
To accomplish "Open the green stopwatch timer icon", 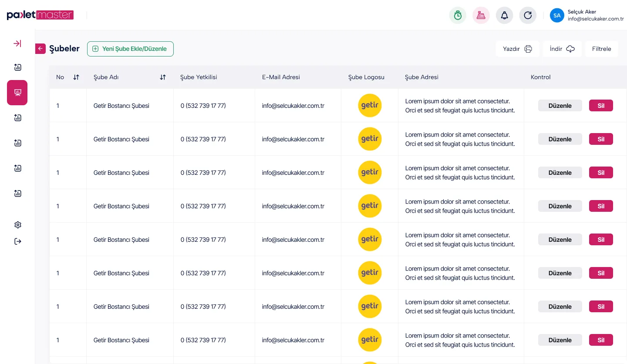I will pos(458,16).
